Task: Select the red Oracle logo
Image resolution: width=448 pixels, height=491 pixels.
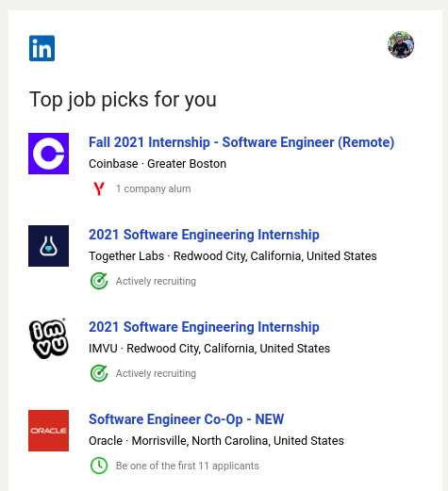Action: 48,431
